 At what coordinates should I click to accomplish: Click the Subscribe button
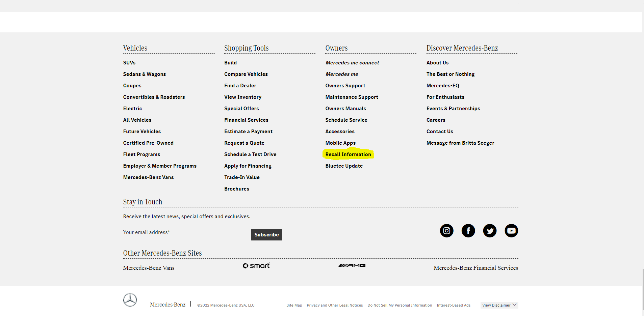tap(266, 235)
